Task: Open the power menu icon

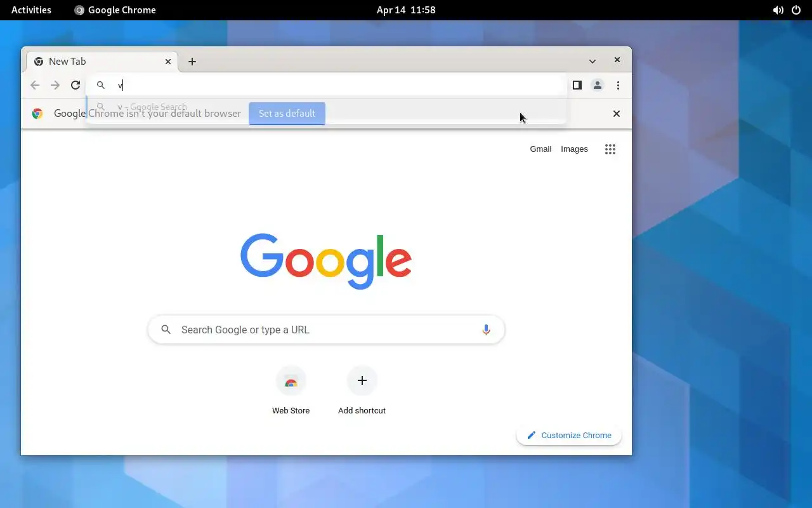Action: pos(796,10)
